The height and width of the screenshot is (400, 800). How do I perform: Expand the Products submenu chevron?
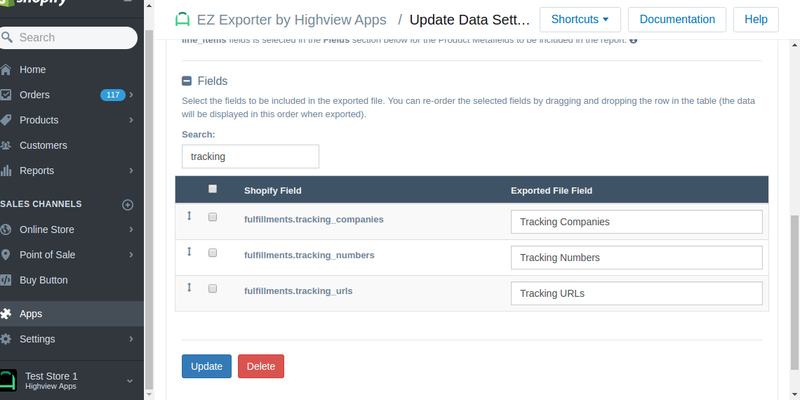[131, 120]
